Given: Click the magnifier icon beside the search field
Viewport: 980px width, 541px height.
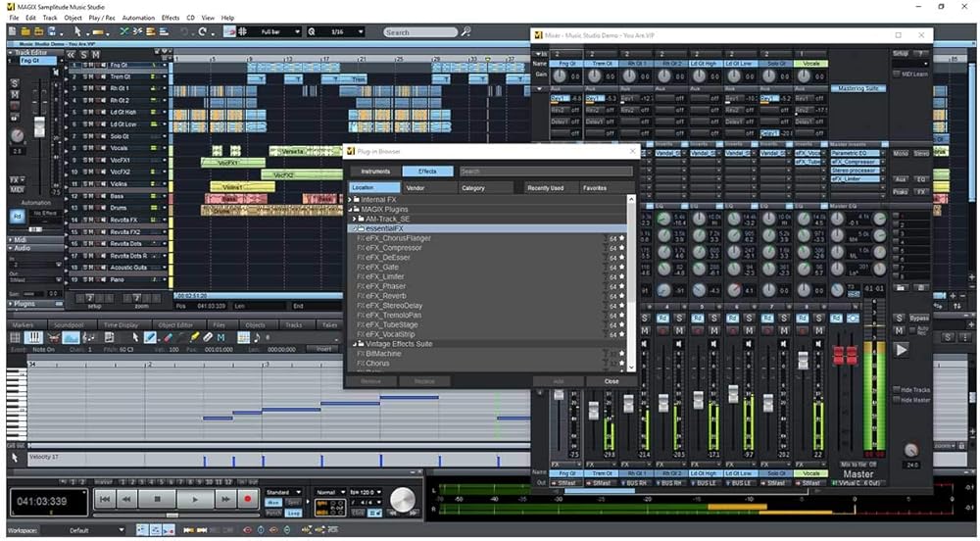Looking at the screenshot, I should pyautogui.click(x=466, y=31).
